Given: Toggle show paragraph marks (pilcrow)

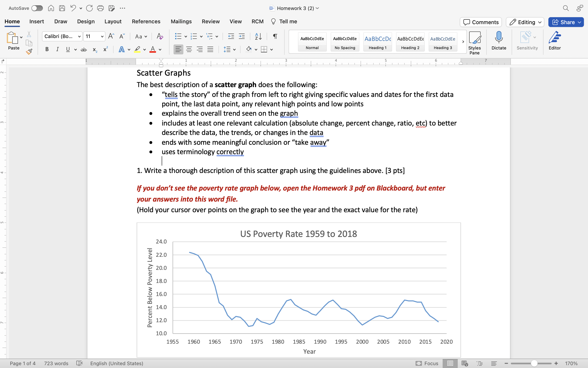Looking at the screenshot, I should (x=275, y=36).
